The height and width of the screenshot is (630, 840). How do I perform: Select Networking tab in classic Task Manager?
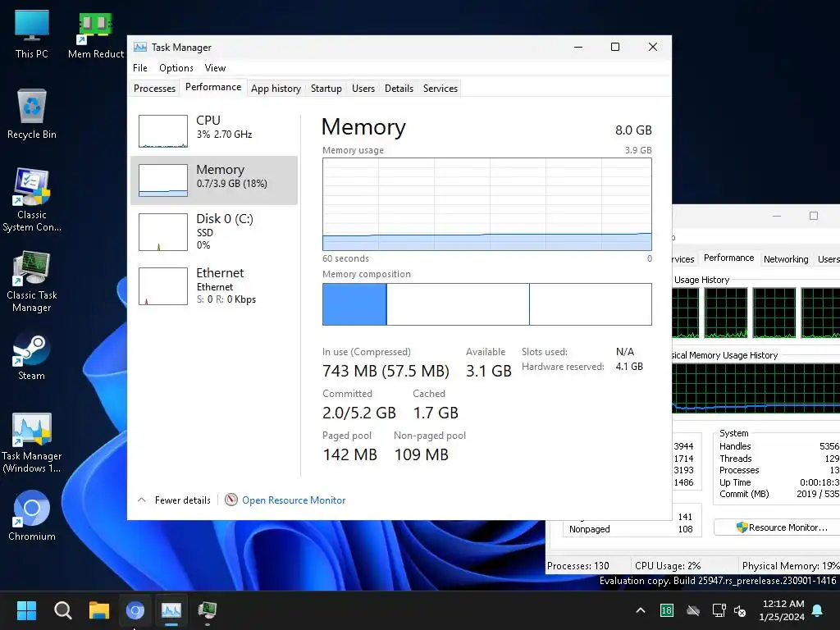(x=786, y=259)
